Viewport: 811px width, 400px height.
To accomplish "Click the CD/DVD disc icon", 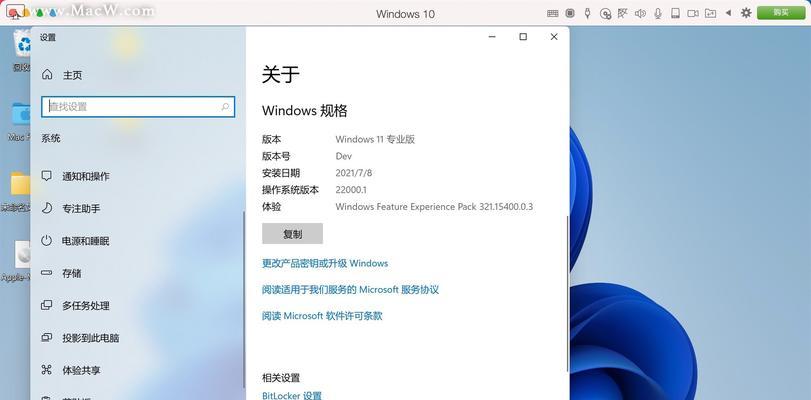I will tap(605, 13).
